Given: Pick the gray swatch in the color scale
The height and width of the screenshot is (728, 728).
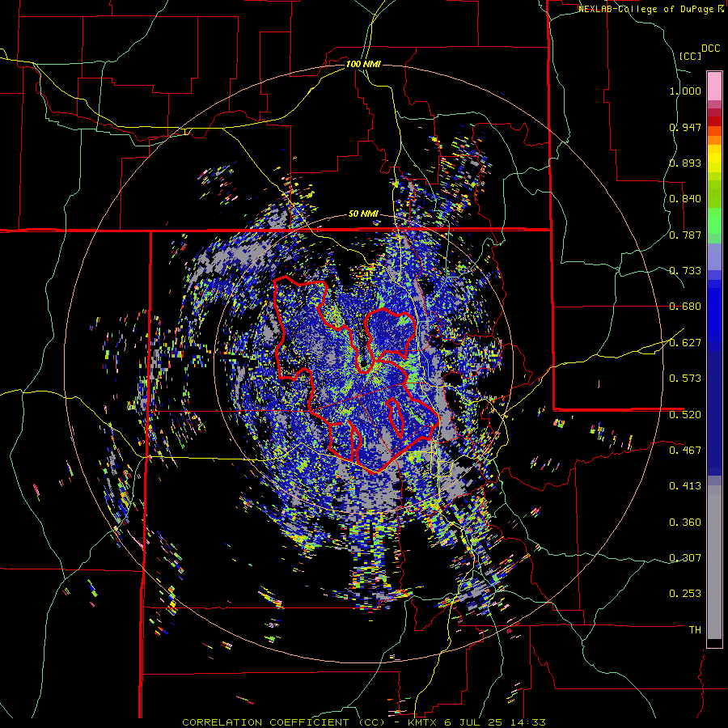Looking at the screenshot, I should click(714, 562).
